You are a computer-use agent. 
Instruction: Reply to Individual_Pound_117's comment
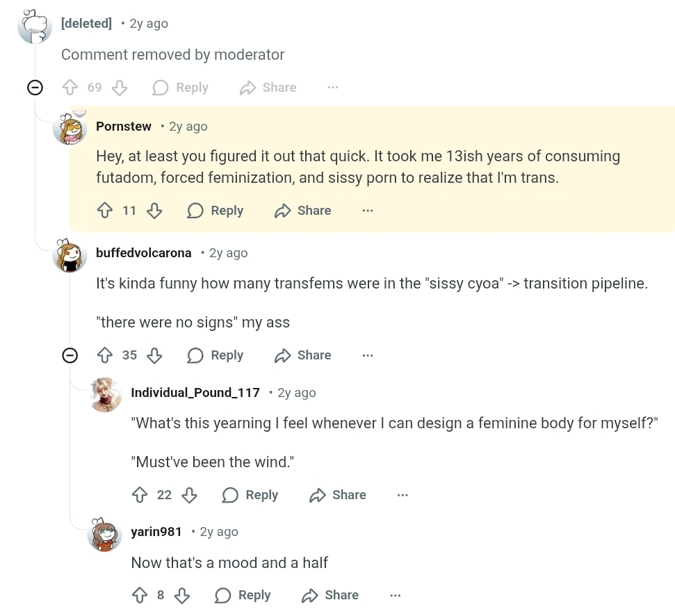tap(250, 495)
